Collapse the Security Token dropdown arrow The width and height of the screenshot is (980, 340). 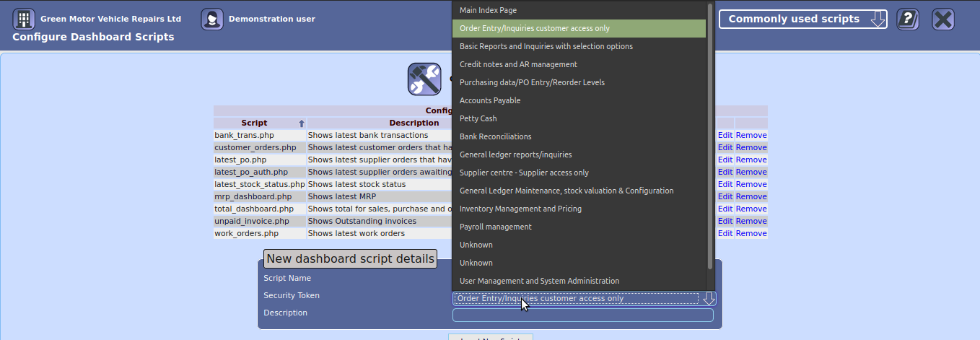coord(709,299)
